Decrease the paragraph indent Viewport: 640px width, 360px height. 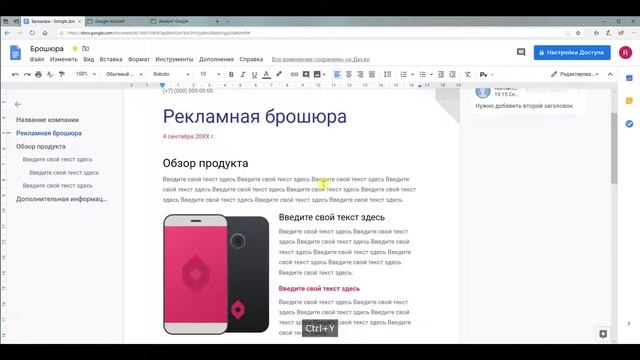[x=441, y=74]
